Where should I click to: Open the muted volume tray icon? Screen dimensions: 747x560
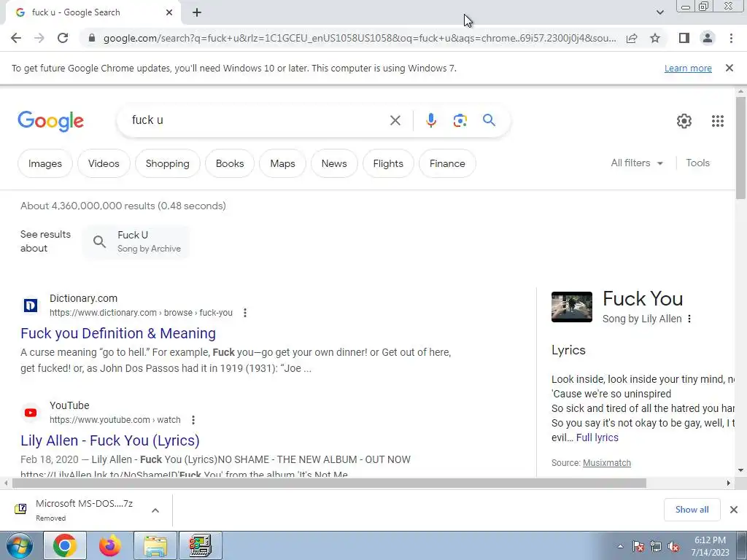coord(673,547)
